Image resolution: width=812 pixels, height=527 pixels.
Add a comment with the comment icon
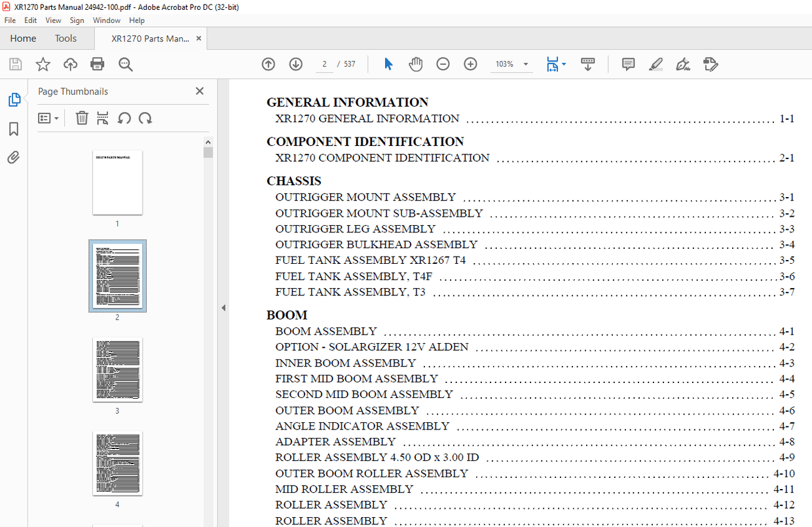point(628,64)
